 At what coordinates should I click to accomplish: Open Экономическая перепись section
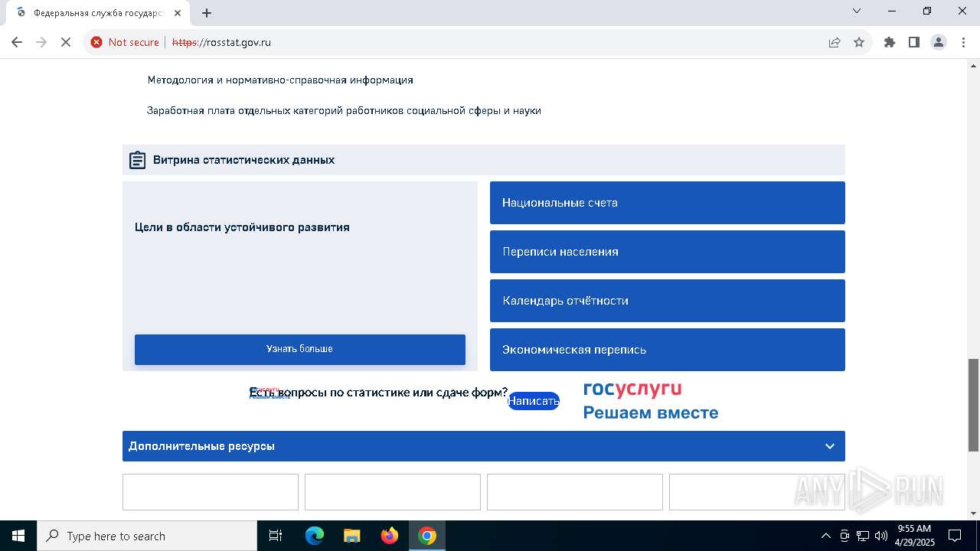(667, 350)
